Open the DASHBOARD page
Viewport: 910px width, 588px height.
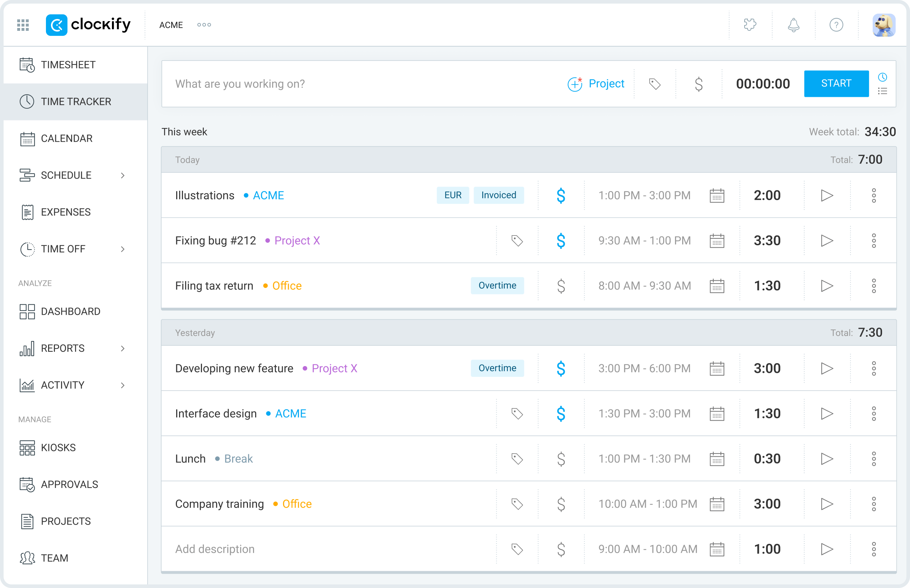pyautogui.click(x=71, y=311)
